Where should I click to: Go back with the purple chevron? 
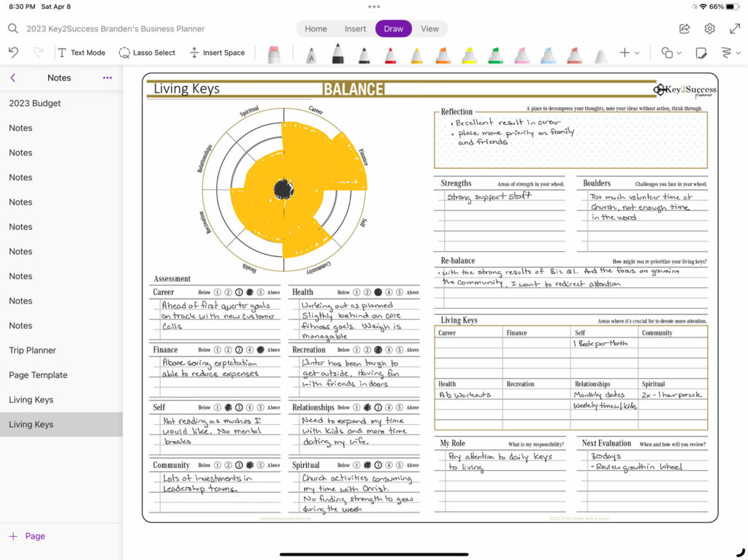(13, 77)
